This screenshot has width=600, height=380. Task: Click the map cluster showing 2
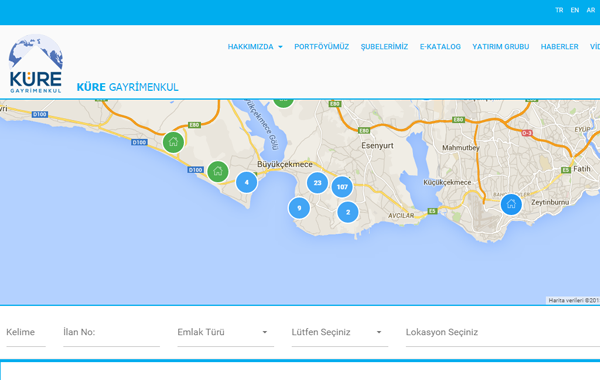[x=348, y=212]
